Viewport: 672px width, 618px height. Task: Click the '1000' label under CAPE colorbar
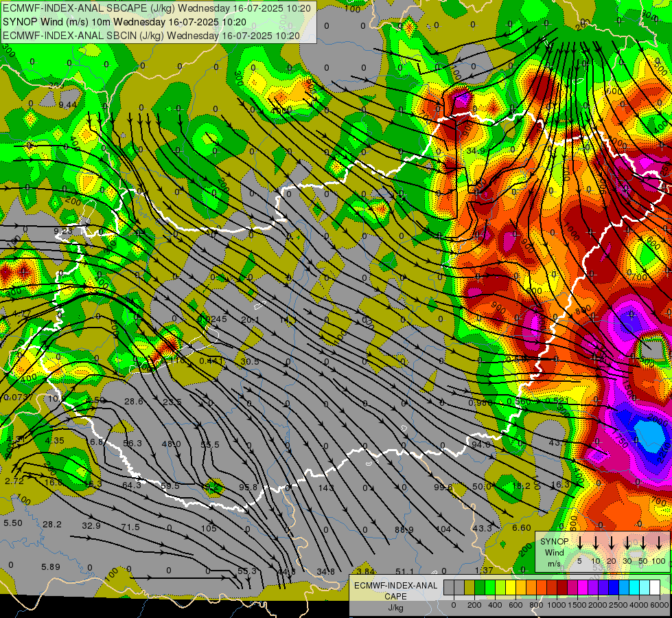click(x=557, y=605)
